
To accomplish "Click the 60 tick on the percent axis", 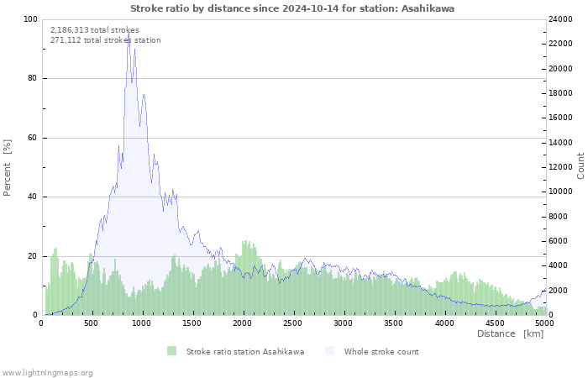I will [x=32, y=138].
